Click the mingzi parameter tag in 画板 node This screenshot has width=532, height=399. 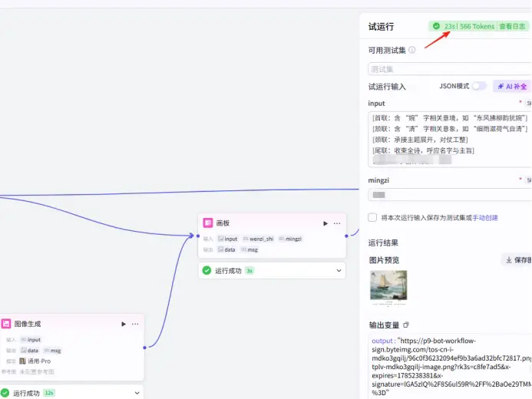point(290,239)
